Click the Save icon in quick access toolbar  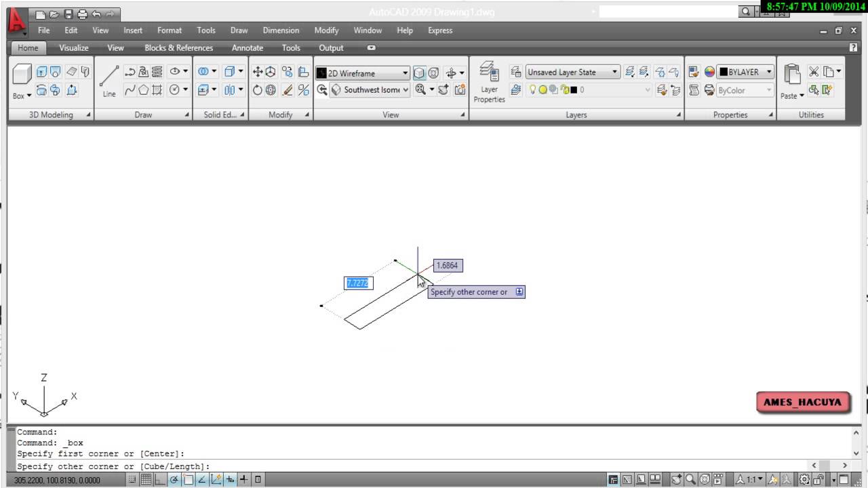(x=68, y=14)
